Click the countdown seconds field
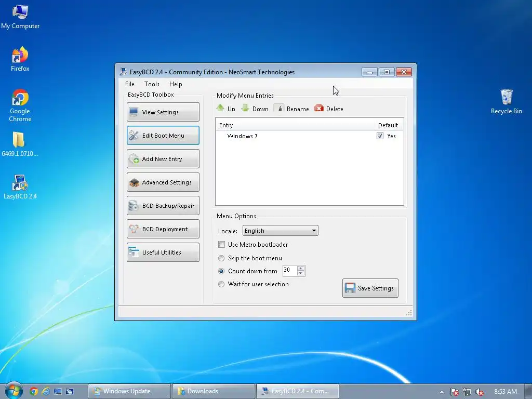Viewport: 532px width, 399px height. tap(290, 270)
